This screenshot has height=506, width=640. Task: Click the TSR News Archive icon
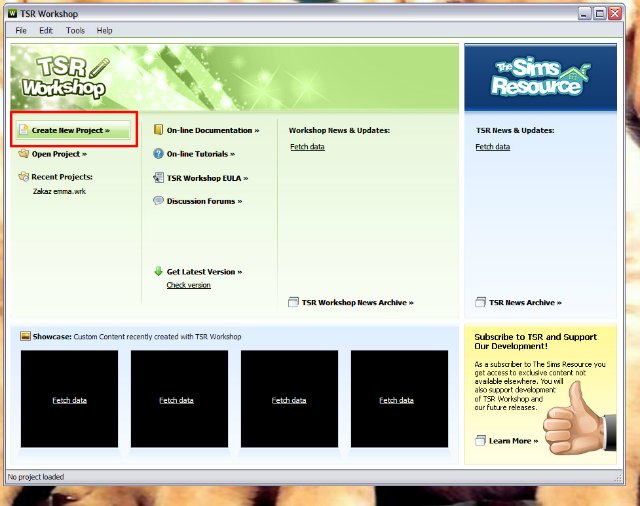(480, 302)
